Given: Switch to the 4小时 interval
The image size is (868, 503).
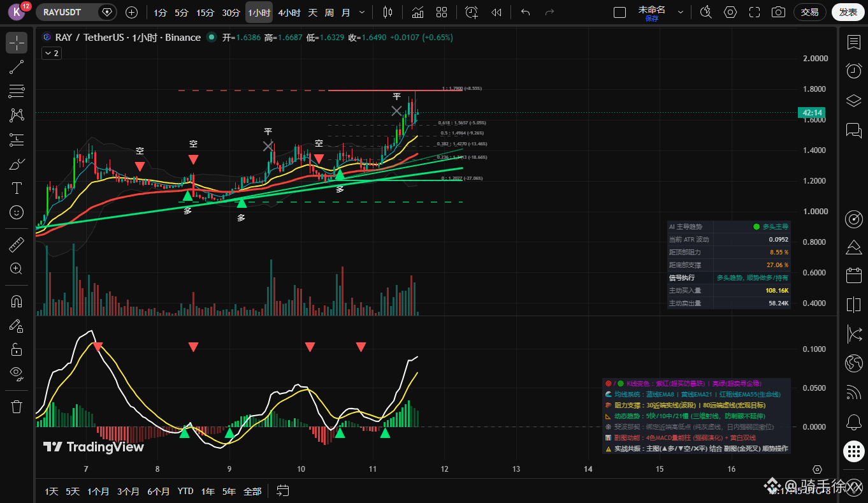Looking at the screenshot, I should pos(289,12).
